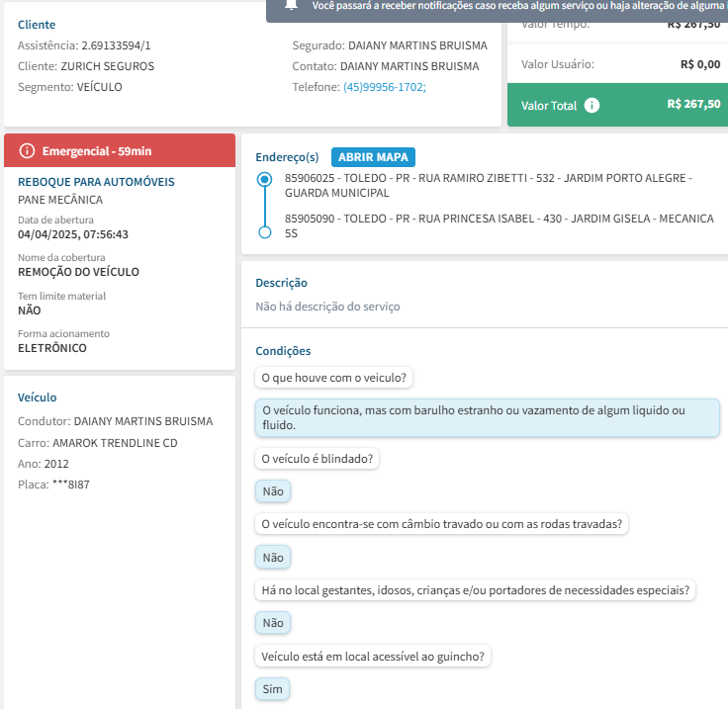This screenshot has width=728, height=709.
Task: Click the 'O que houve com o veículo?' question
Action: click(x=334, y=378)
